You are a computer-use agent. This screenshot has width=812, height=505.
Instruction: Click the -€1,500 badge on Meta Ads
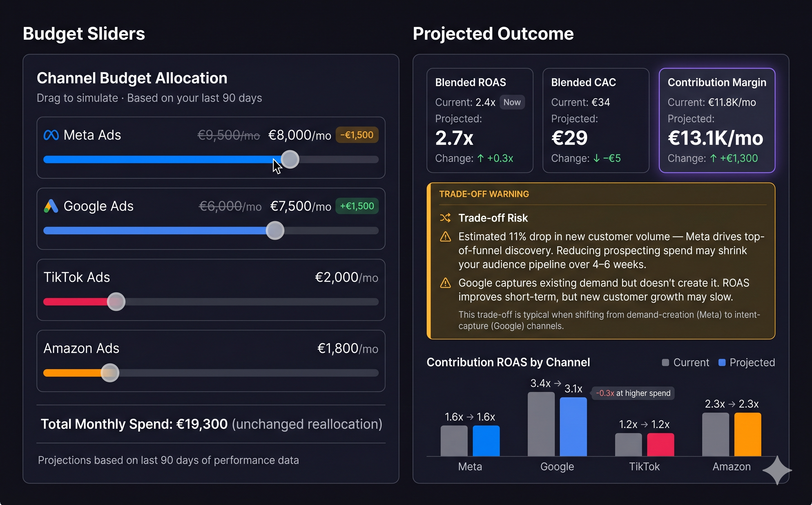point(357,135)
